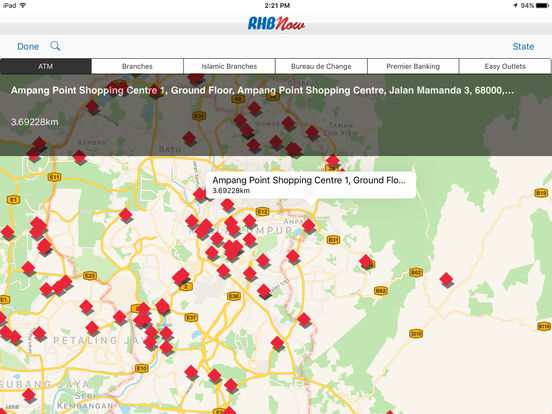Tap the Done button
This screenshot has height=414, width=552.
[x=28, y=46]
